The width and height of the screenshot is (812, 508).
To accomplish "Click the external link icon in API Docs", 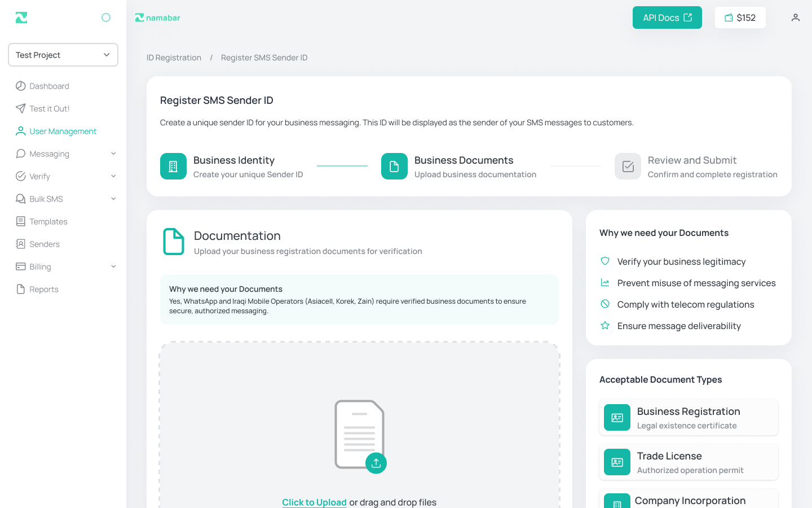I will pyautogui.click(x=688, y=17).
